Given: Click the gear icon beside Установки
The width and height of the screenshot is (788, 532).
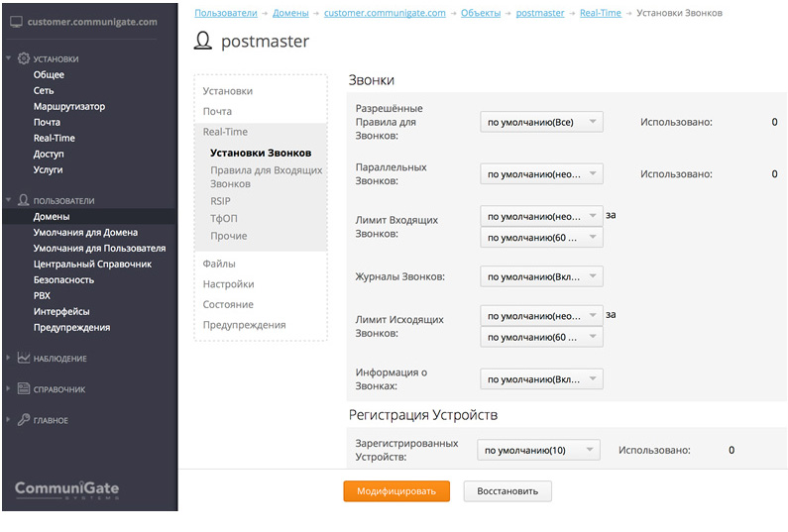Looking at the screenshot, I should 24,58.
